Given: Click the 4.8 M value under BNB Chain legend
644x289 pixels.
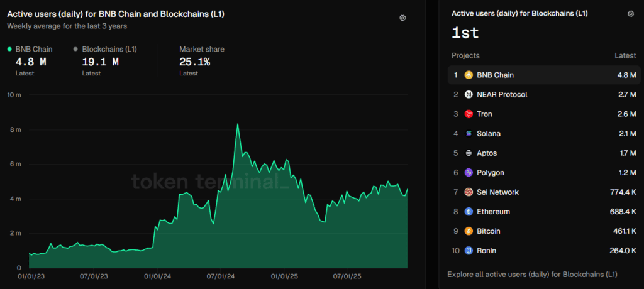Looking at the screenshot, I should (x=31, y=62).
